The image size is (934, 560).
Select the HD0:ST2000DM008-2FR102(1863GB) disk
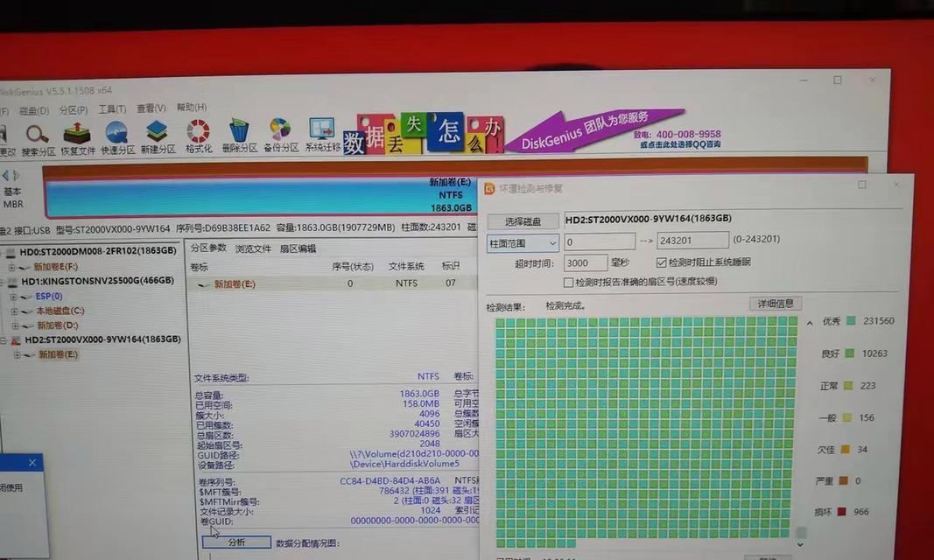pyautogui.click(x=98, y=251)
